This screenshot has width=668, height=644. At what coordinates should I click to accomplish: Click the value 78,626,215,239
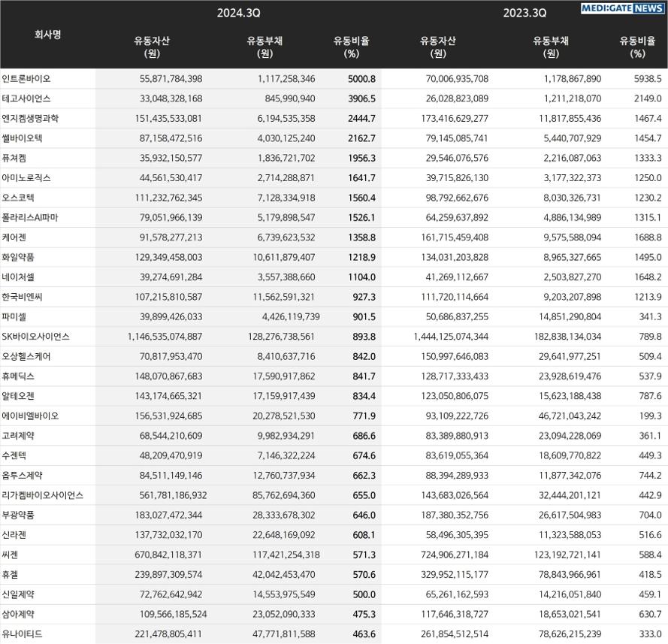coord(570,633)
